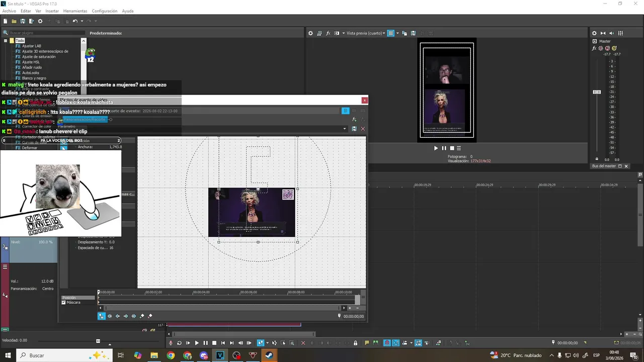Solo the Master bus
Viewport: 644px width, 362px height.
point(614,48)
